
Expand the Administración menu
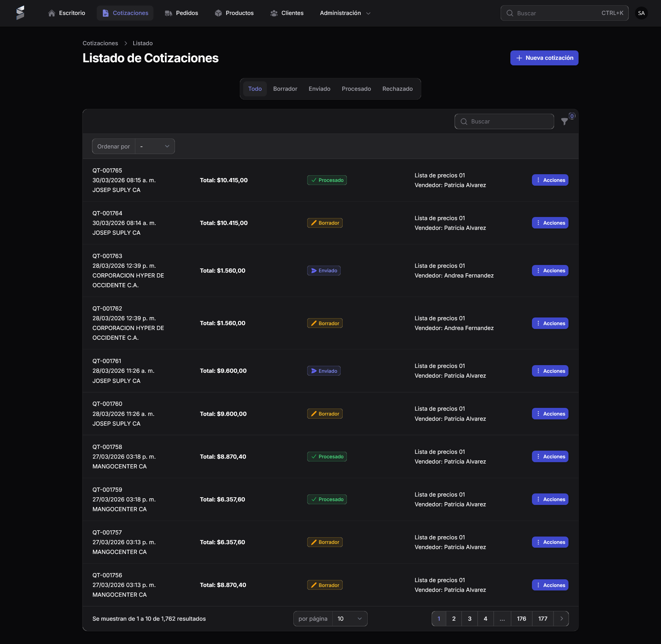[x=344, y=13]
